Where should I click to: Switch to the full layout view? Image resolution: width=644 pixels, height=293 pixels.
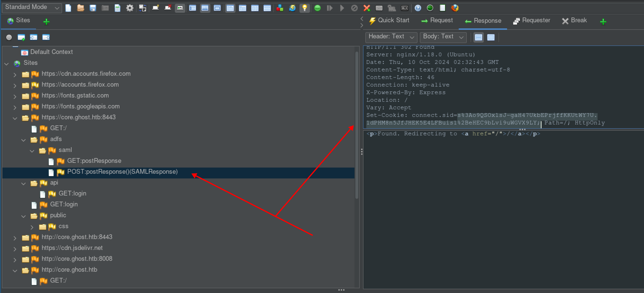(x=217, y=8)
